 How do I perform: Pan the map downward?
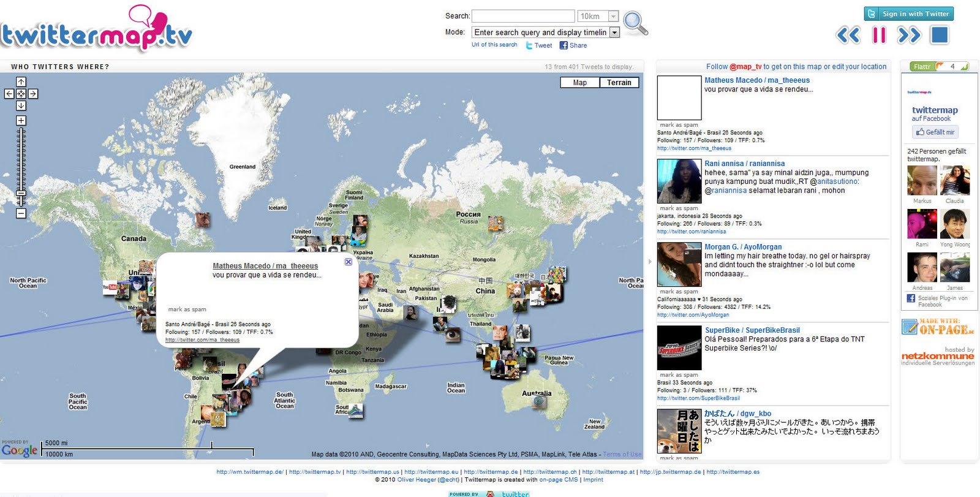click(21, 105)
